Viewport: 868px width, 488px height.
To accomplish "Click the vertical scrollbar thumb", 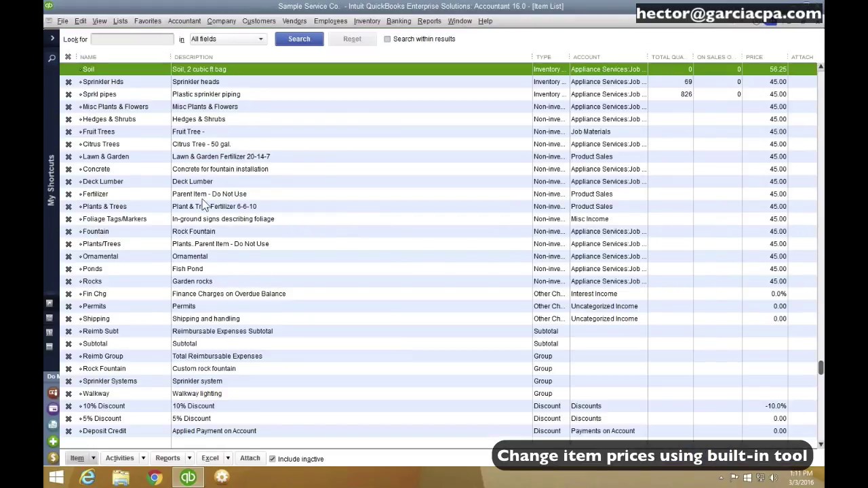I will click(x=821, y=367).
